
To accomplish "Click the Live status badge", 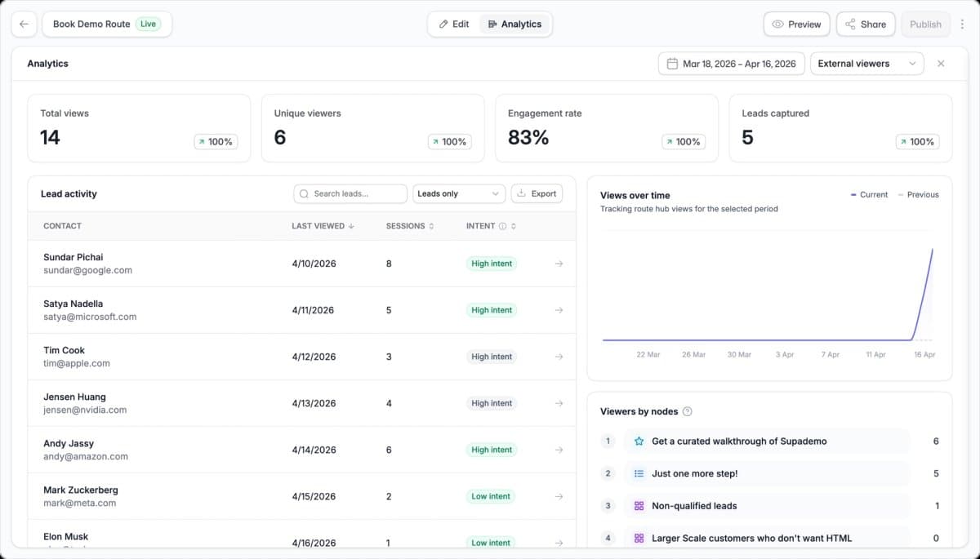I will 148,24.
